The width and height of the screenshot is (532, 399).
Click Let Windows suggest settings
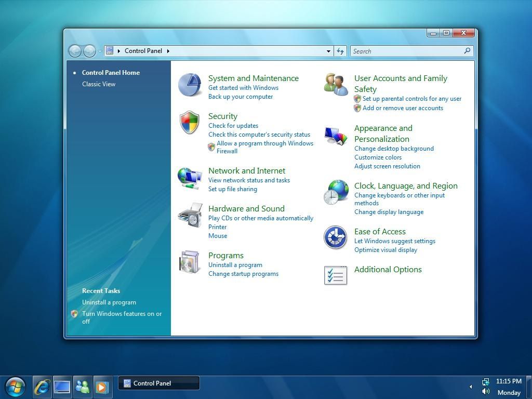tap(395, 241)
